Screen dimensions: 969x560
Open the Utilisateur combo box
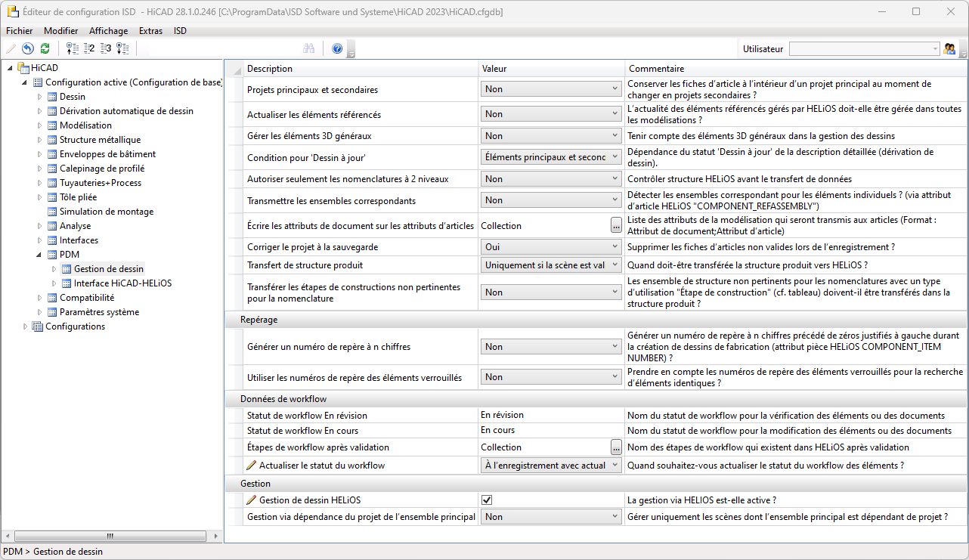(x=864, y=48)
